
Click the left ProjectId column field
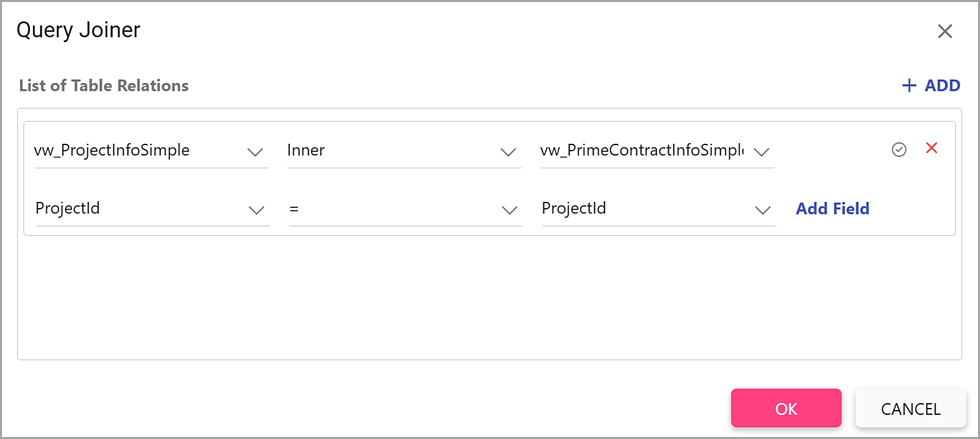pos(152,209)
